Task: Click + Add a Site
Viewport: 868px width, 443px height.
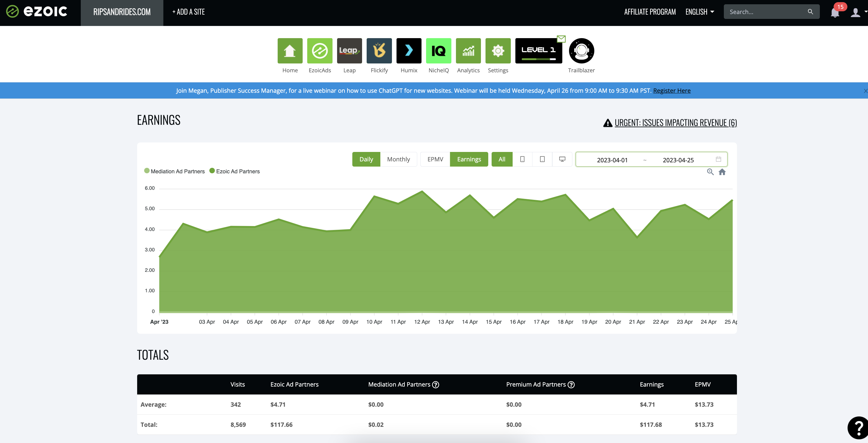Action: pyautogui.click(x=188, y=12)
